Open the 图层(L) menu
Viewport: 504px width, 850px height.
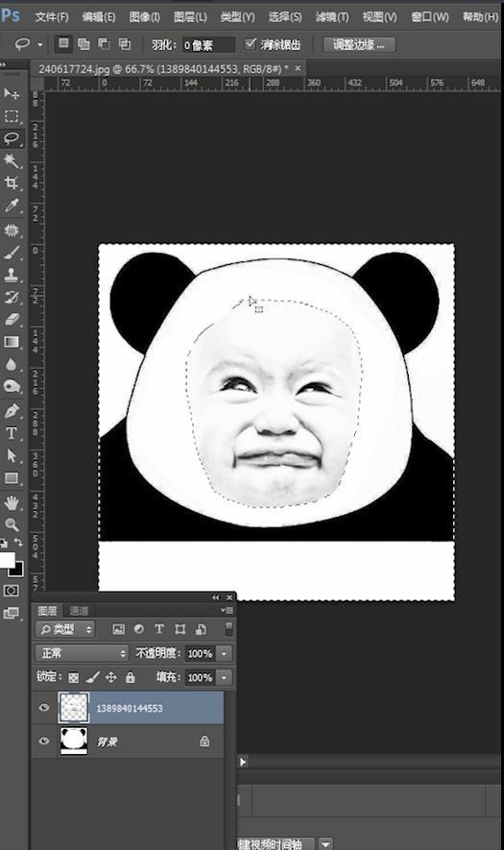pyautogui.click(x=190, y=16)
